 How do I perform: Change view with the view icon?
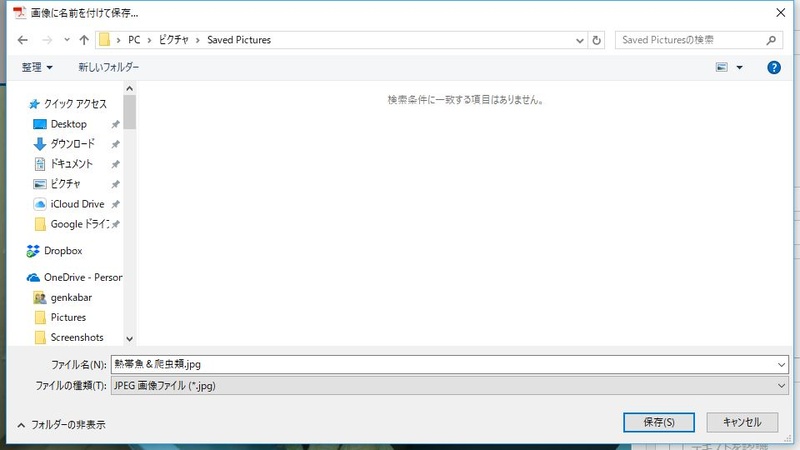pos(721,67)
